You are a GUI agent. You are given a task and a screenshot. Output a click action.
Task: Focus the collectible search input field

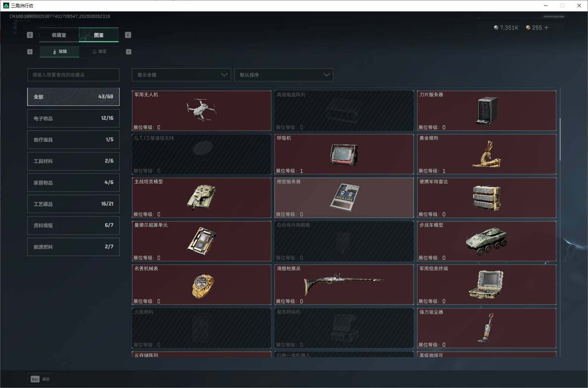[x=73, y=75]
